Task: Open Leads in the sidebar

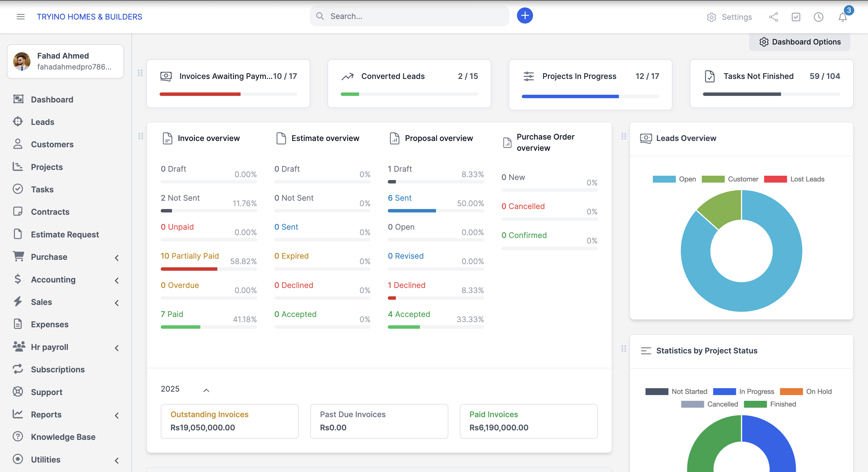Action: [42, 122]
